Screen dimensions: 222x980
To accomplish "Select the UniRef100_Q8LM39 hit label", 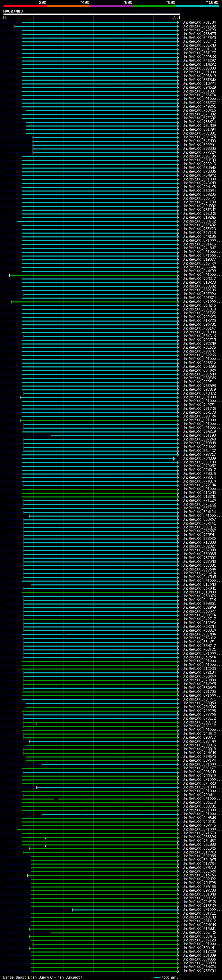I will [x=199, y=125].
